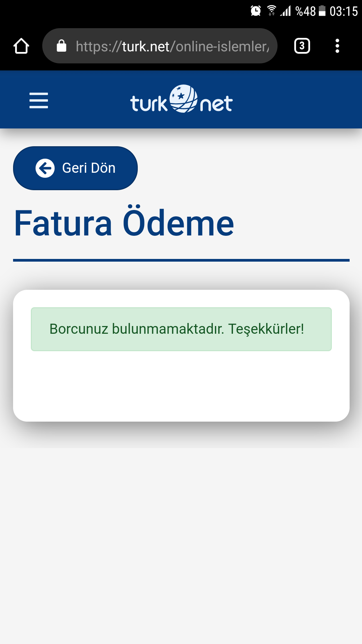362x644 pixels.
Task: Click the TurkNet logo in header
Action: click(x=181, y=99)
